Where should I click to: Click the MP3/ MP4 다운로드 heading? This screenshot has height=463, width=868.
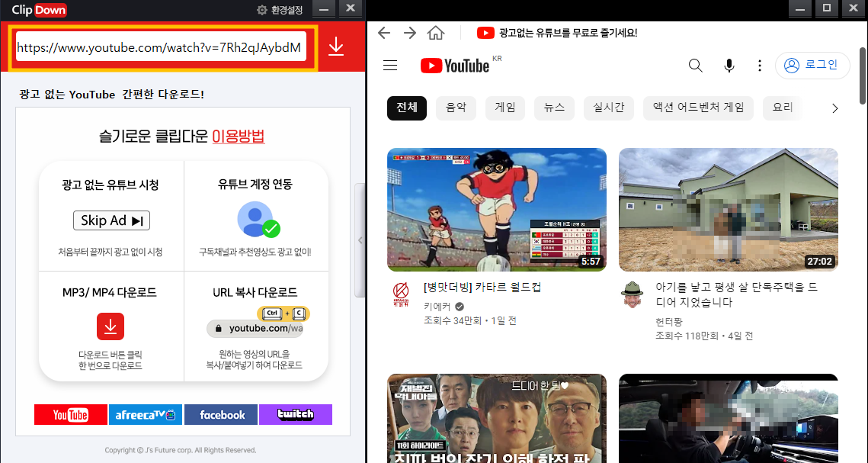point(110,292)
